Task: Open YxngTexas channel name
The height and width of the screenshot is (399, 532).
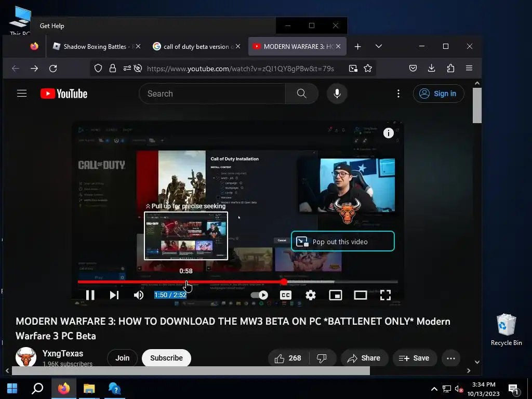Action: (x=63, y=353)
